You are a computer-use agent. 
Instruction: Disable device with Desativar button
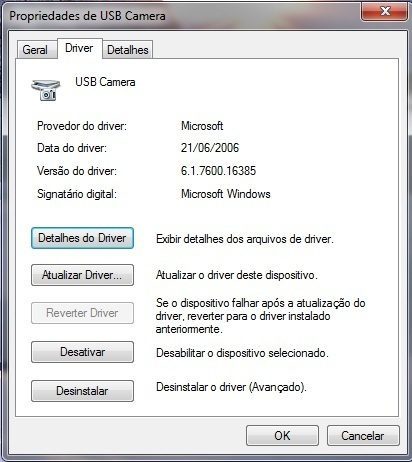[82, 352]
